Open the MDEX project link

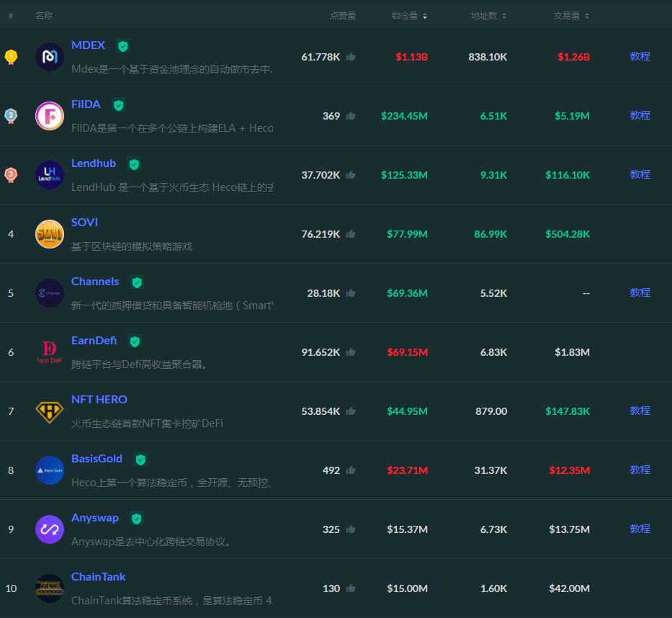coord(89,45)
